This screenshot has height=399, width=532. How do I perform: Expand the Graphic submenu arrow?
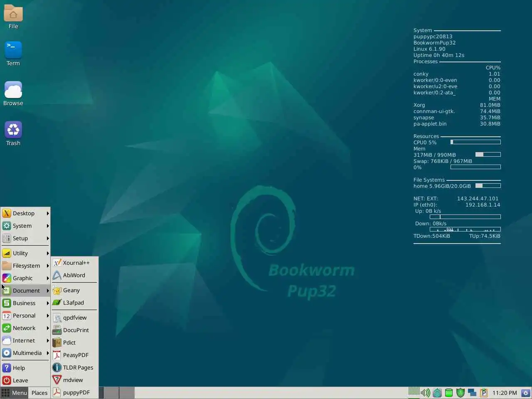[x=48, y=278]
